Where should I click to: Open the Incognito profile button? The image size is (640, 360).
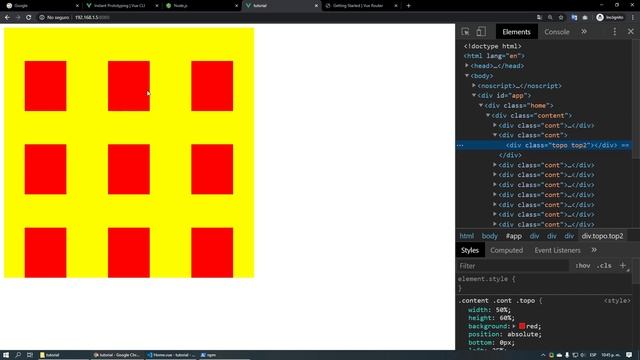click(x=610, y=18)
